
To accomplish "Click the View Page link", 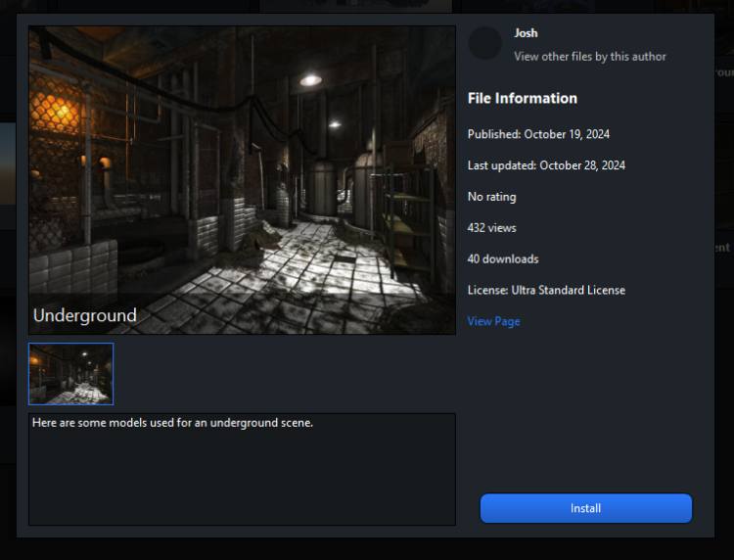I will [493, 321].
